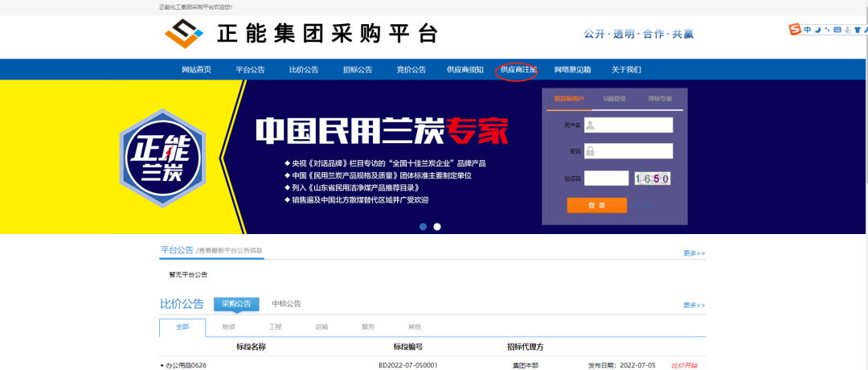Screen dimensions: 868x370
Task: Switch to the U盾登录 login tab
Action: [x=615, y=99]
